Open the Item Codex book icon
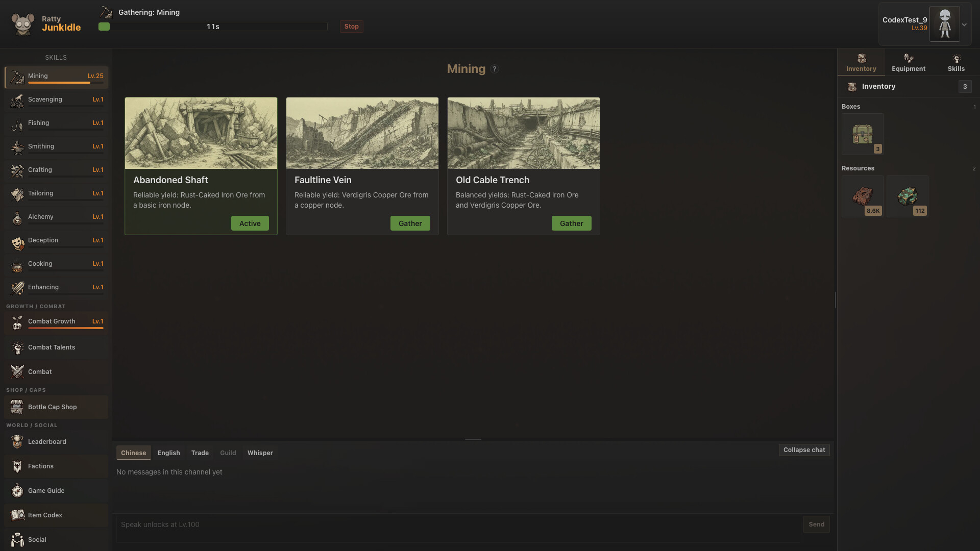The height and width of the screenshot is (551, 980). tap(17, 515)
